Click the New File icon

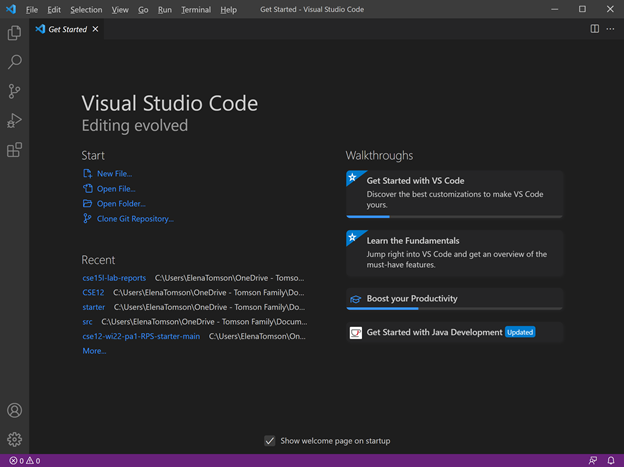(x=87, y=174)
